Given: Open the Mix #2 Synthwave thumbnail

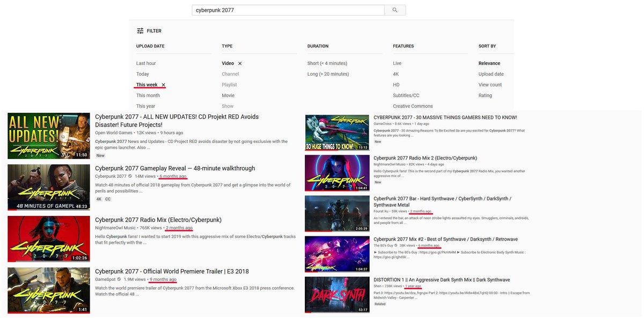Looking at the screenshot, I should (337, 255).
